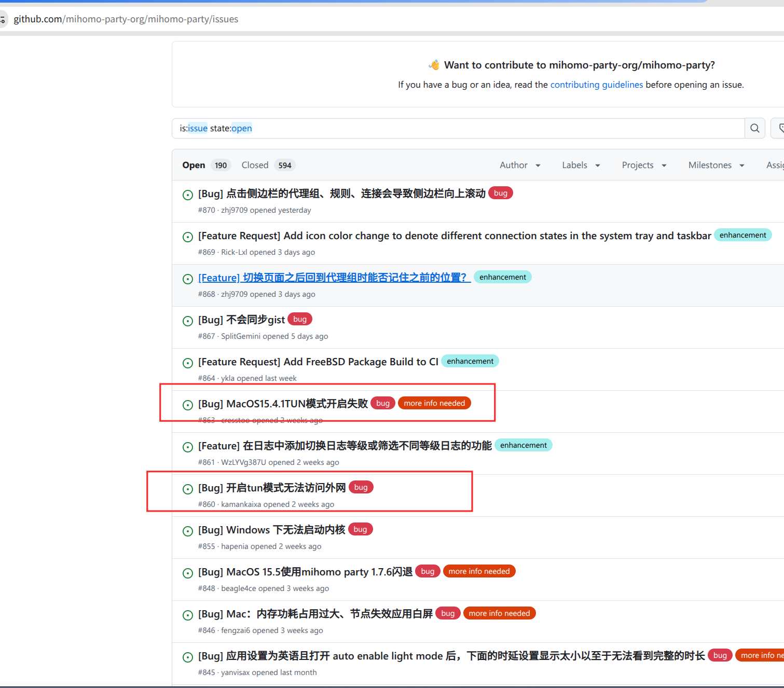This screenshot has height=688, width=784.
Task: Click the open-issue icon beside FreeBSD Package issue
Action: click(x=188, y=363)
